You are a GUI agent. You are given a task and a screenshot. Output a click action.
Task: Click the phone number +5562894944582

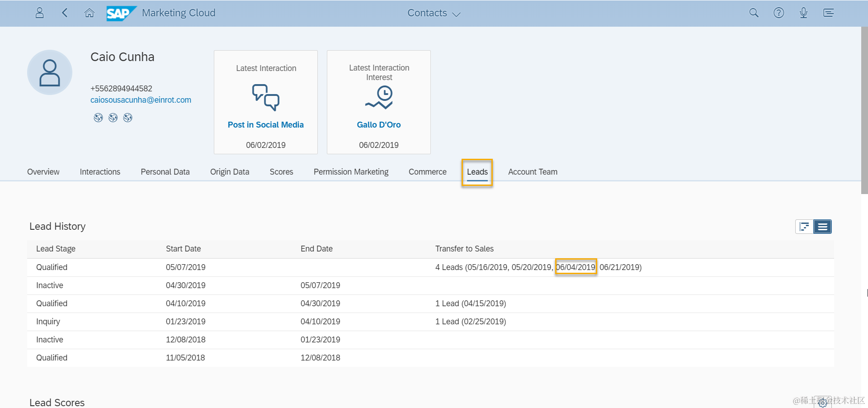click(x=121, y=89)
